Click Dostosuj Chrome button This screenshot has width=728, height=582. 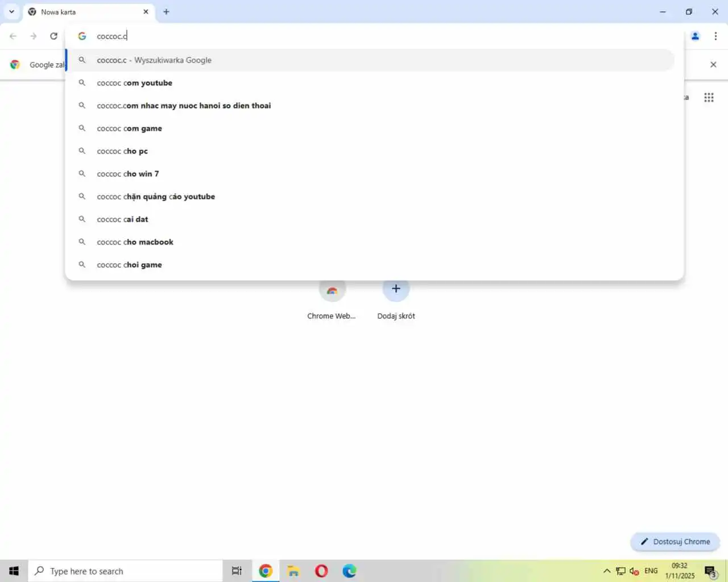click(675, 542)
